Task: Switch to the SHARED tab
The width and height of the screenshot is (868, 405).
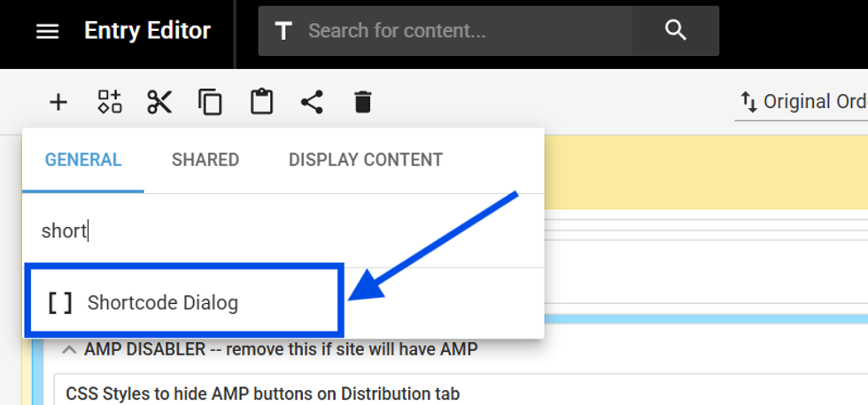Action: click(205, 160)
